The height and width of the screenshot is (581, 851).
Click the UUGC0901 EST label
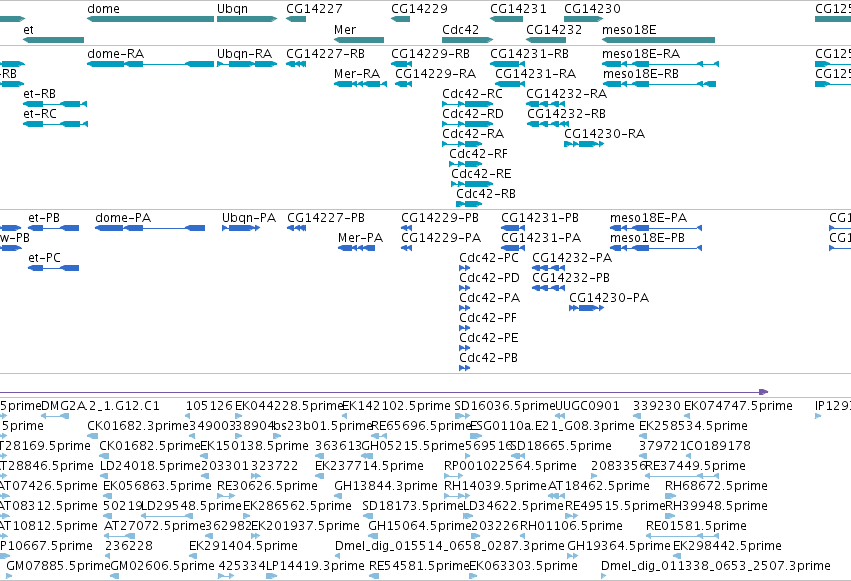click(x=587, y=406)
